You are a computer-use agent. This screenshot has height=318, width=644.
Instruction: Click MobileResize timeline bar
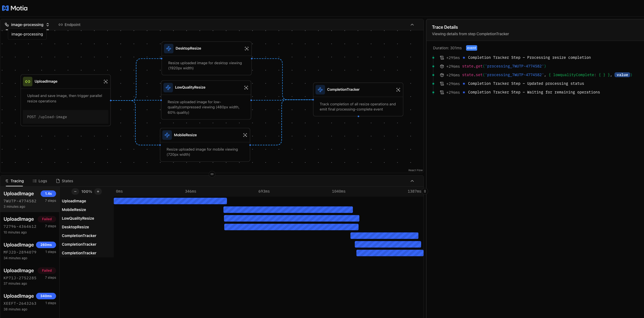288,210
